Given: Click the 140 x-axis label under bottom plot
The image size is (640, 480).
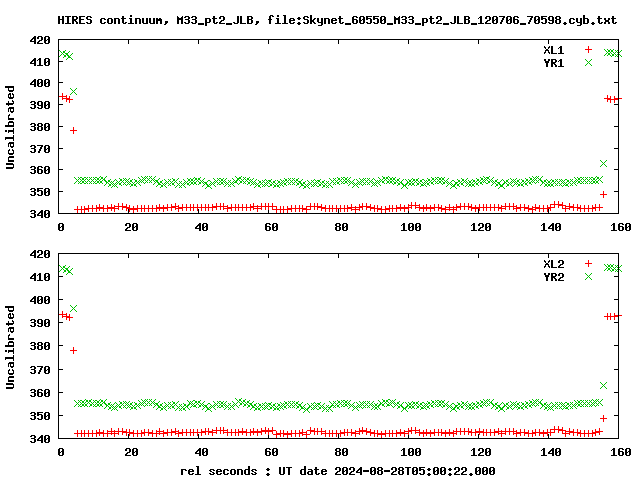Looking at the screenshot, I should 551,452.
